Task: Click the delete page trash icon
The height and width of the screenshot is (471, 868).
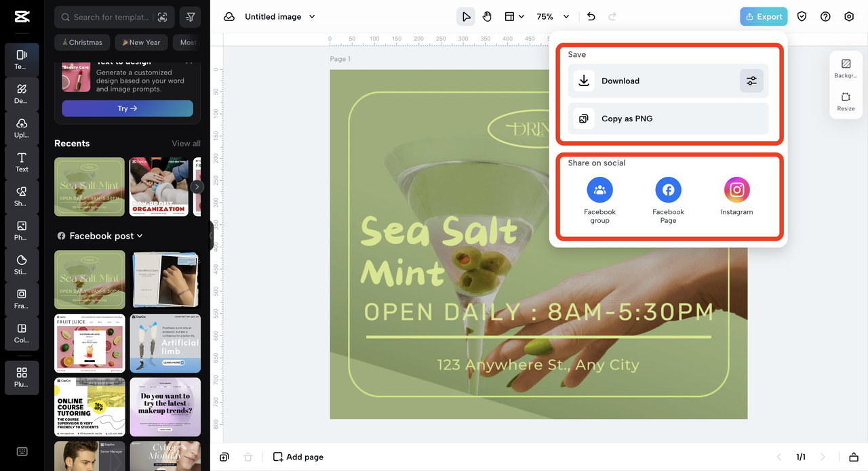Action: (248, 457)
